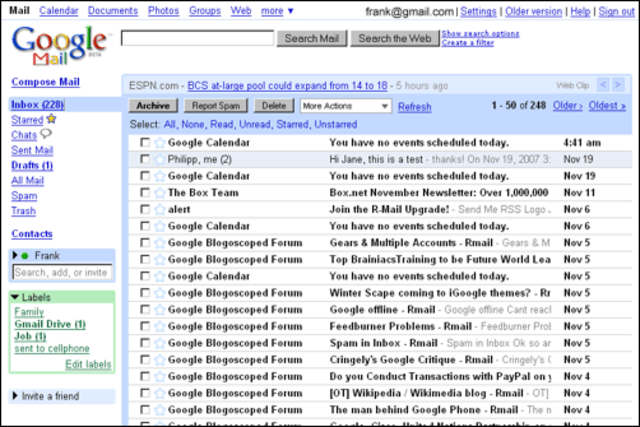This screenshot has width=640, height=427.
Task: Open Calendar from top navigation
Action: (x=58, y=11)
